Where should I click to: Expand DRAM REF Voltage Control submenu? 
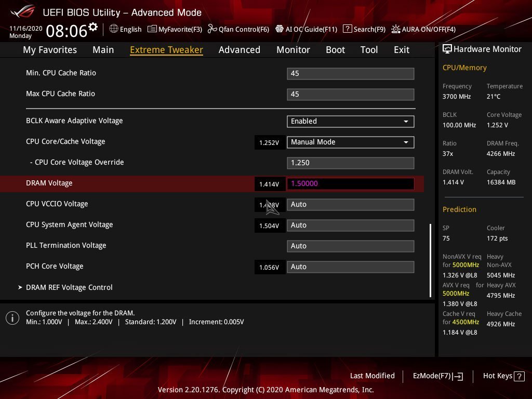click(69, 287)
